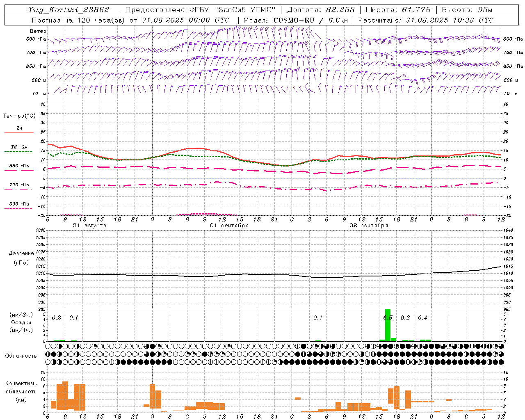Click the forecast start 31.08.2025 06:00 UTC
This screenshot has height=420, width=525.
click(185, 20)
